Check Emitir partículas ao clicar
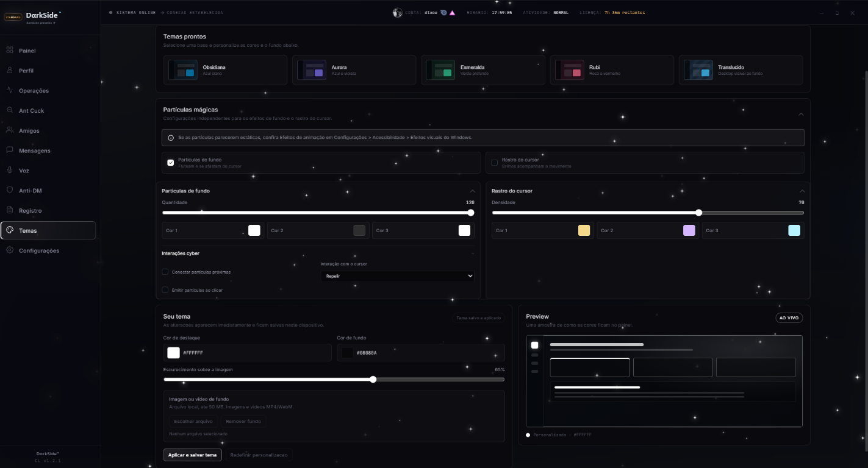This screenshot has height=468, width=868. (165, 290)
